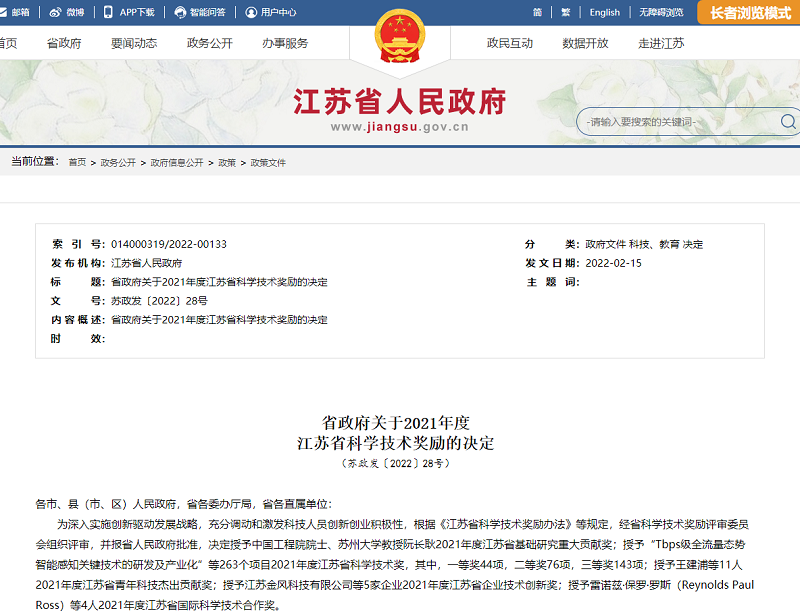Click the keyword search input field
The height and width of the screenshot is (613, 800).
tap(675, 122)
